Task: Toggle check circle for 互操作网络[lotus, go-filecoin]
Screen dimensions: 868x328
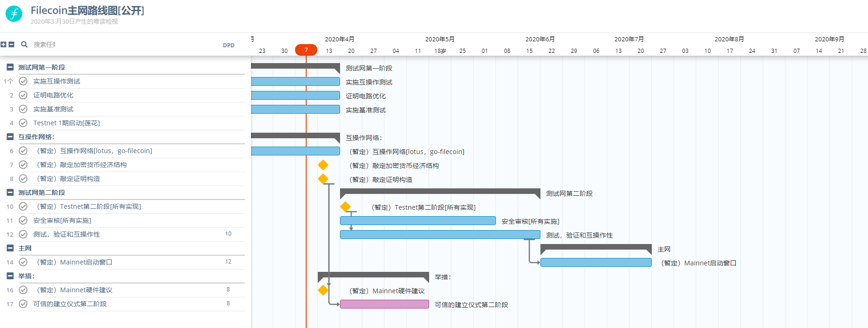Action: tap(23, 151)
